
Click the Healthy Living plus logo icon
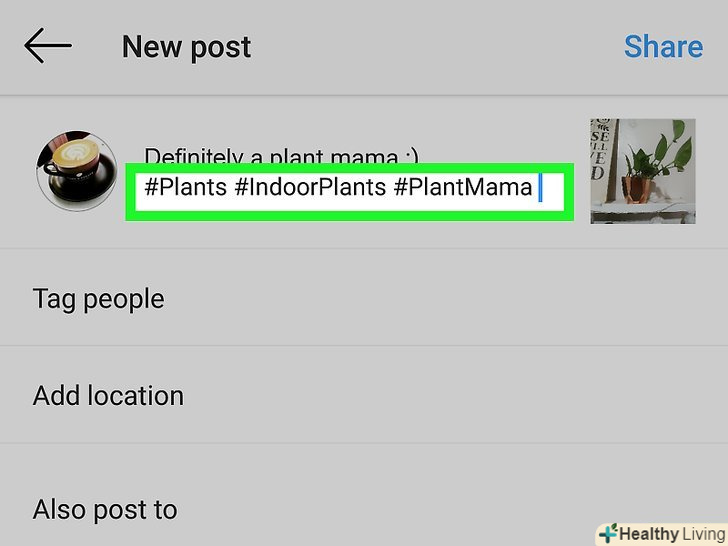(x=606, y=533)
